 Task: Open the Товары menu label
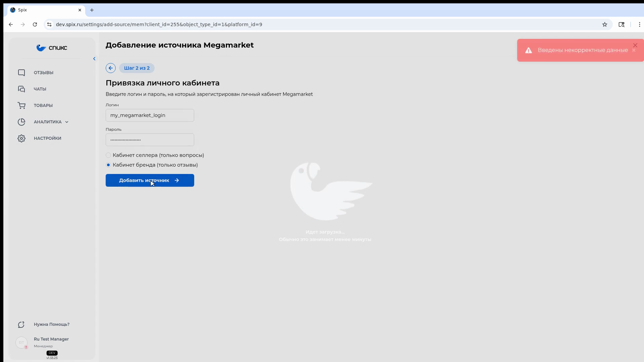[x=43, y=106]
